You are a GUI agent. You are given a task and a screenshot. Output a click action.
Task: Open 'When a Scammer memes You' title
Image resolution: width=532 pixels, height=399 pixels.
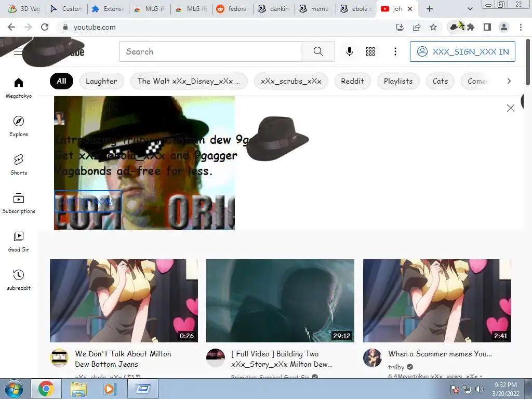click(x=440, y=354)
